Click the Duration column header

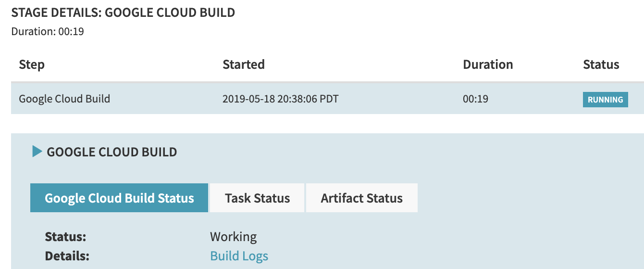[488, 64]
